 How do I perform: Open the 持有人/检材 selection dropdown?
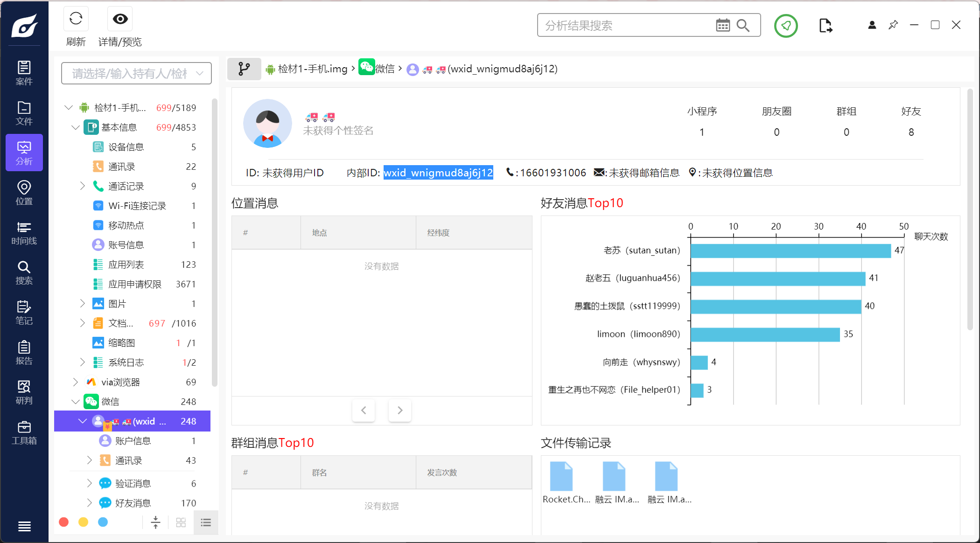136,73
